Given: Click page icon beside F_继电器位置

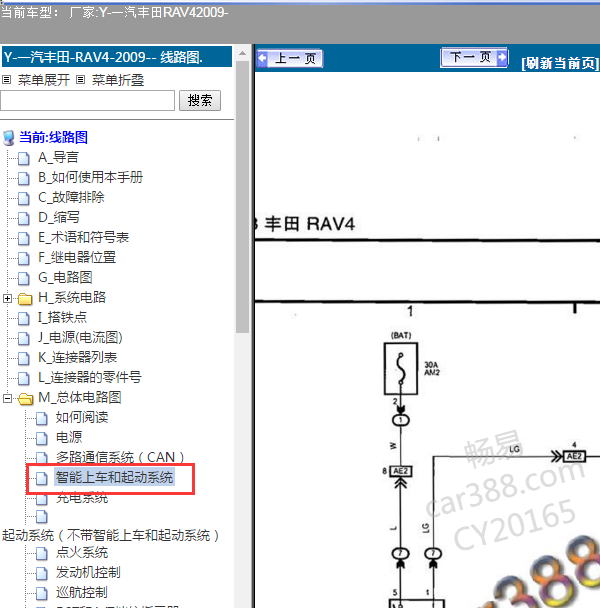Looking at the screenshot, I should click(x=24, y=258).
